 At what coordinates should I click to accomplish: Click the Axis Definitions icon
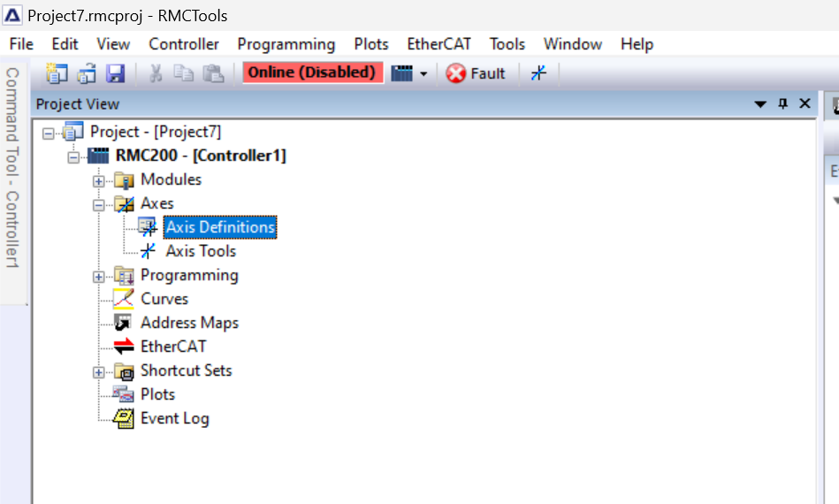pyautogui.click(x=148, y=227)
